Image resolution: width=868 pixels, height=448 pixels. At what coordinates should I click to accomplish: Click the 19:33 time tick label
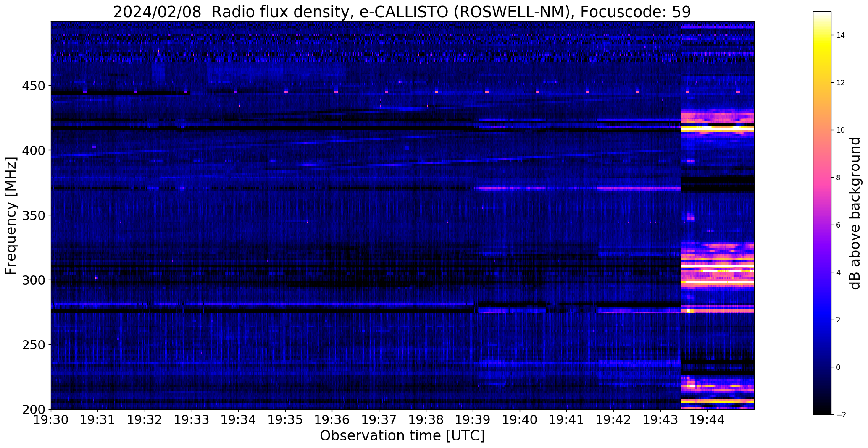(x=192, y=419)
